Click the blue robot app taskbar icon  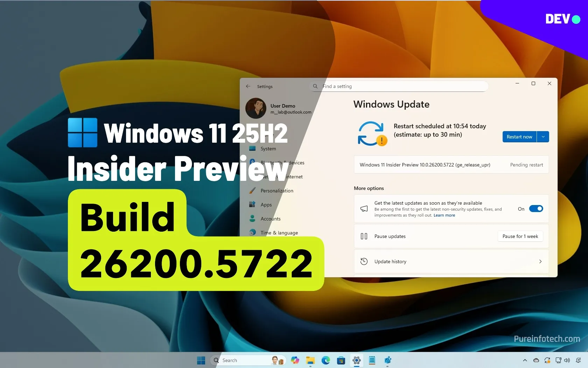[x=387, y=360]
